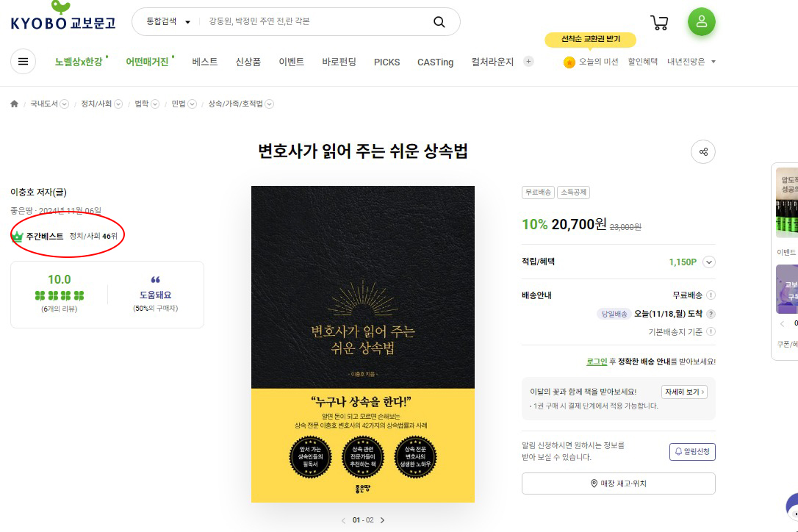Open the 내년전망은 keyword dropdown arrow
Screen dimensions: 798x532
(713, 62)
